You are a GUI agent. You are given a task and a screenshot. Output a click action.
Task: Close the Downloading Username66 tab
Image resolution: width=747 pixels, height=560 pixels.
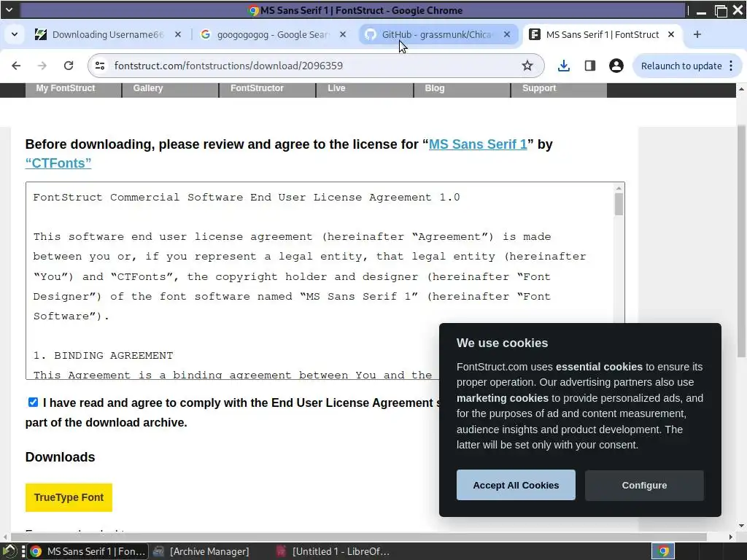pyautogui.click(x=178, y=34)
